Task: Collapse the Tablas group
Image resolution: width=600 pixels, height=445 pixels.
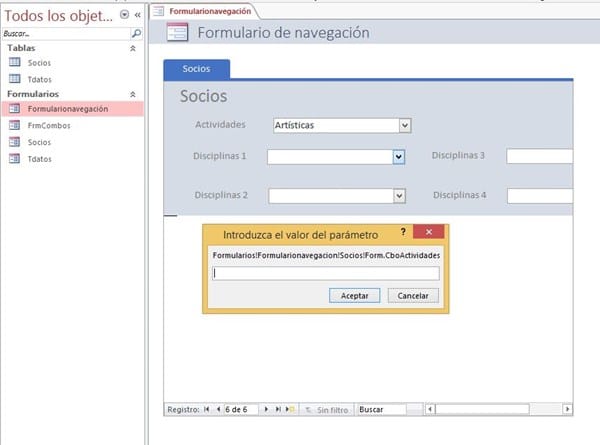Action: (x=133, y=48)
